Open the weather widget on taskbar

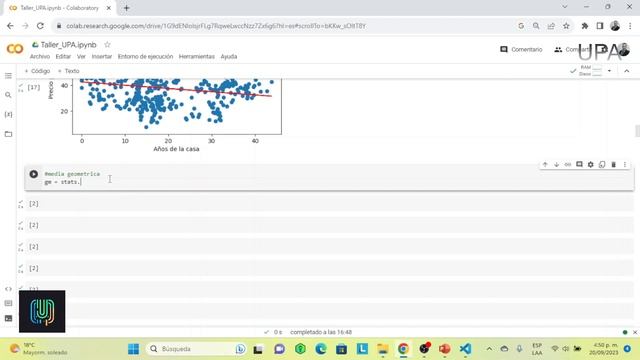pos(39,349)
